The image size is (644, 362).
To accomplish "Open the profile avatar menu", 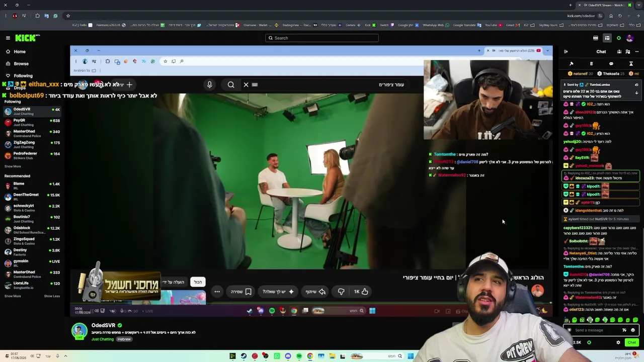I will tap(630, 38).
